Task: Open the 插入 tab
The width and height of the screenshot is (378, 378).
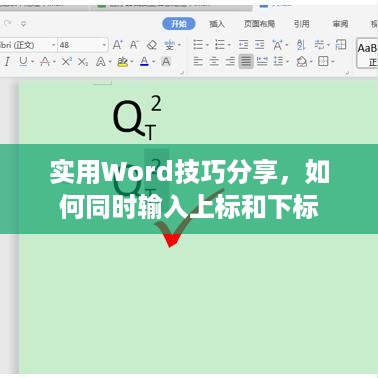Action: click(217, 24)
